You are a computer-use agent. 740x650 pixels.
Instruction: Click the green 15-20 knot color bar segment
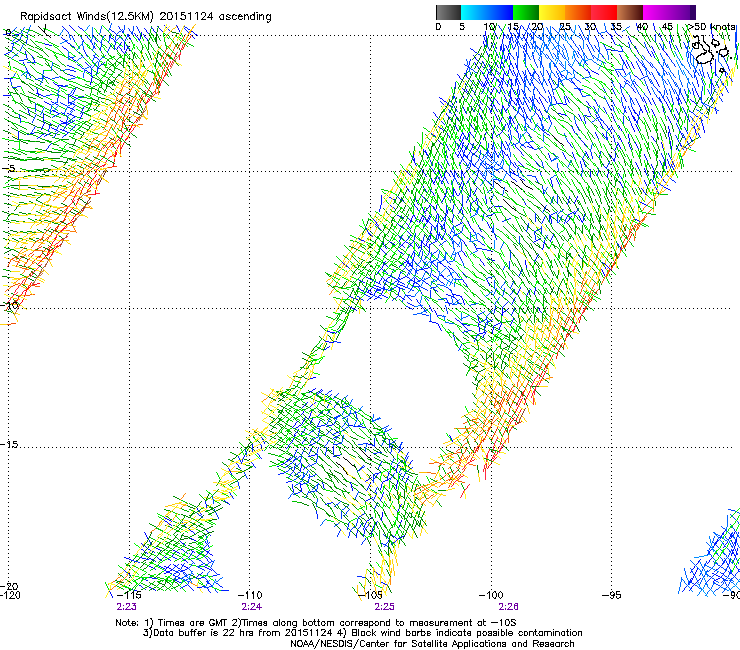(x=526, y=12)
